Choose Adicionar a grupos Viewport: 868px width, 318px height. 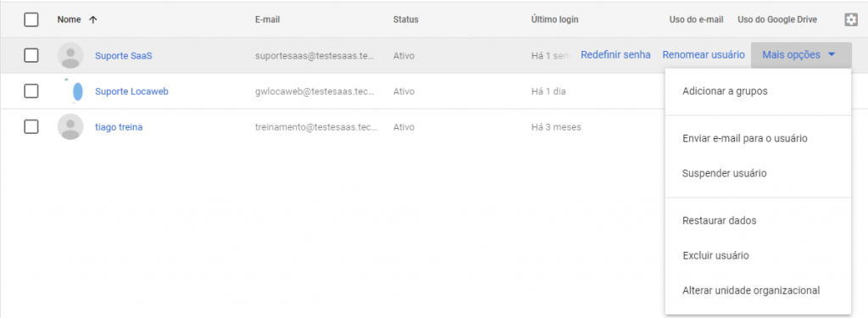tap(726, 92)
